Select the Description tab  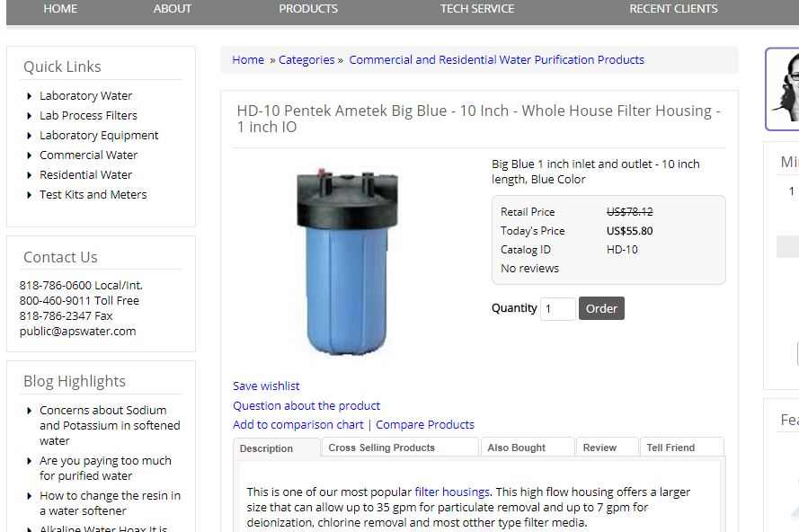tap(277, 448)
